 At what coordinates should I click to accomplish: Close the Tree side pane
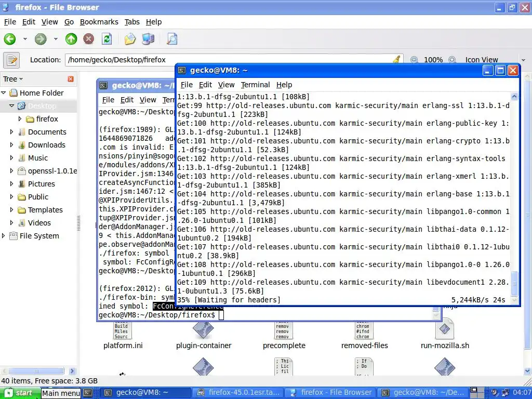coord(71,79)
